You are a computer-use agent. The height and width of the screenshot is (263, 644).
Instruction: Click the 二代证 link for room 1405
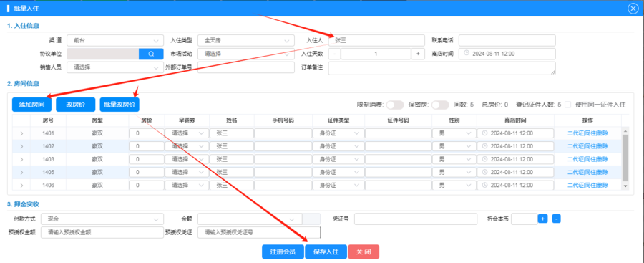[x=575, y=172]
